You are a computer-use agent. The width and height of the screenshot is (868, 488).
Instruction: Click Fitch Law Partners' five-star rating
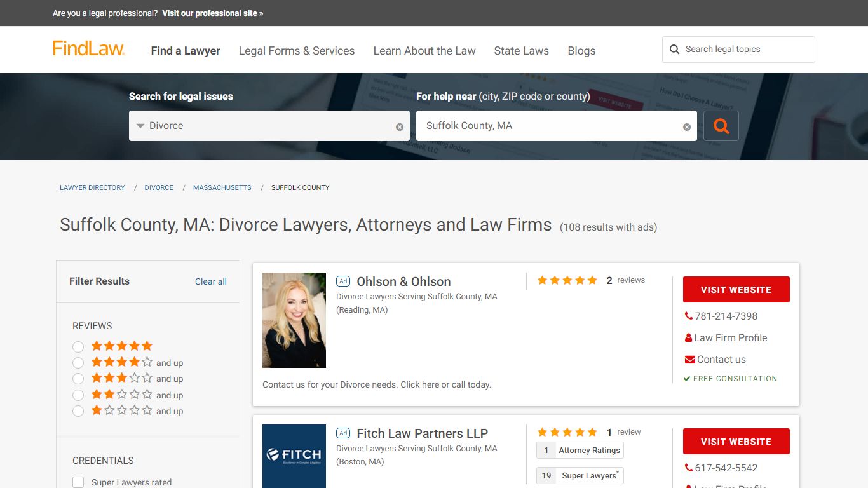[x=567, y=432]
